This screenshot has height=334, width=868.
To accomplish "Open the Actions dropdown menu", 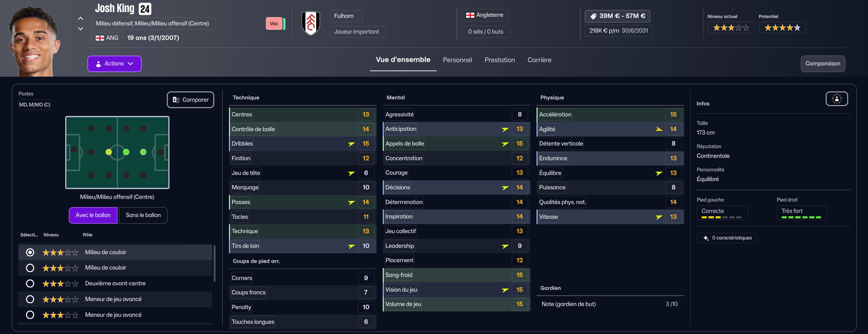I will (x=114, y=64).
